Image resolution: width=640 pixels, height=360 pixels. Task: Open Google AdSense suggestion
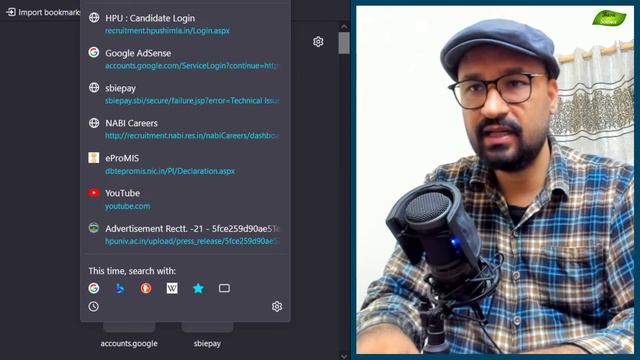click(x=185, y=59)
